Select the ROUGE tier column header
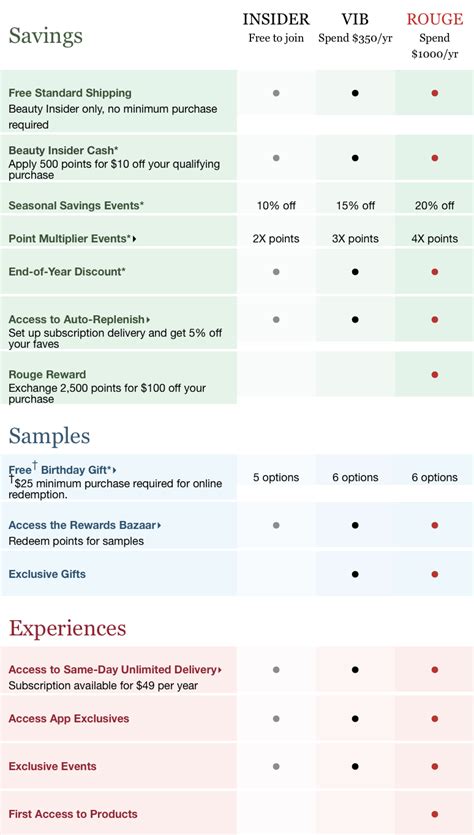 point(435,19)
